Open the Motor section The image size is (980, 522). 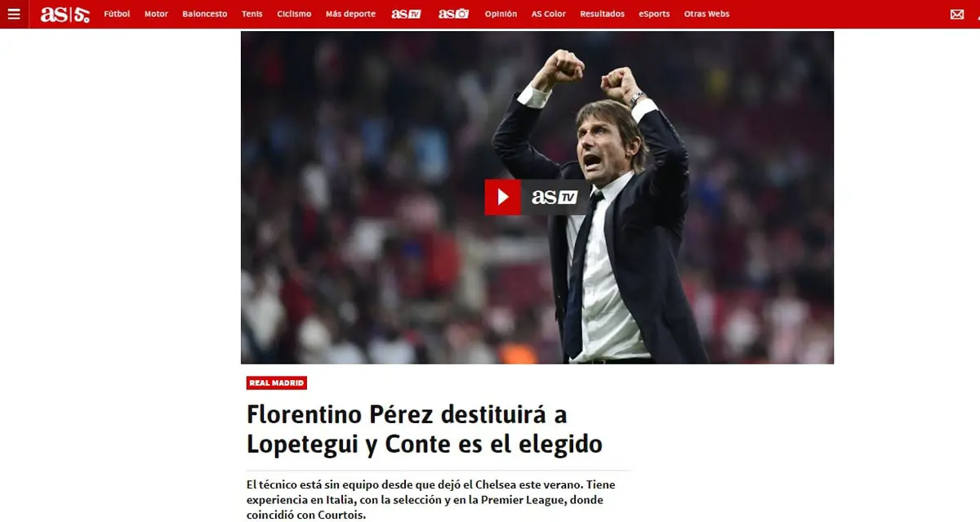click(156, 14)
